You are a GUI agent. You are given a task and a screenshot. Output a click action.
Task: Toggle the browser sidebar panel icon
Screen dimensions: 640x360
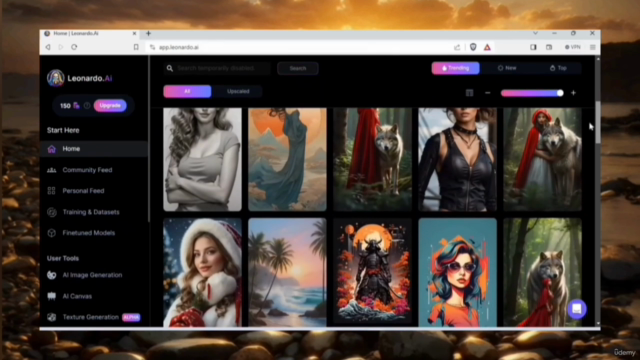[x=533, y=47]
